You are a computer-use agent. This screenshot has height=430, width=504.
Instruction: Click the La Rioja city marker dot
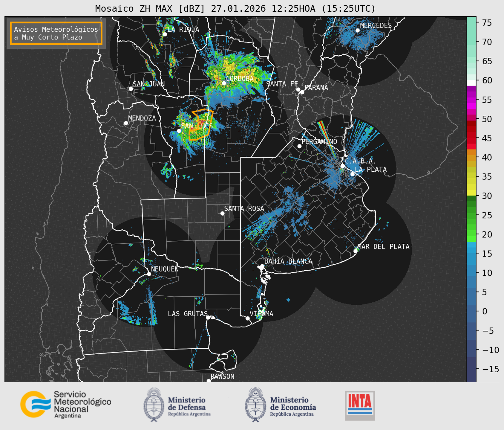[165, 34]
